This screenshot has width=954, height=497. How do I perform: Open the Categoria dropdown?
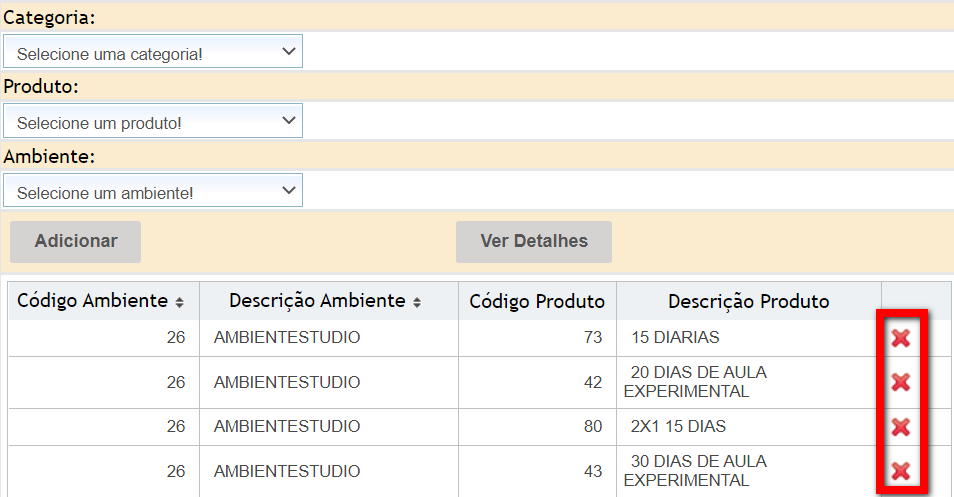(153, 52)
